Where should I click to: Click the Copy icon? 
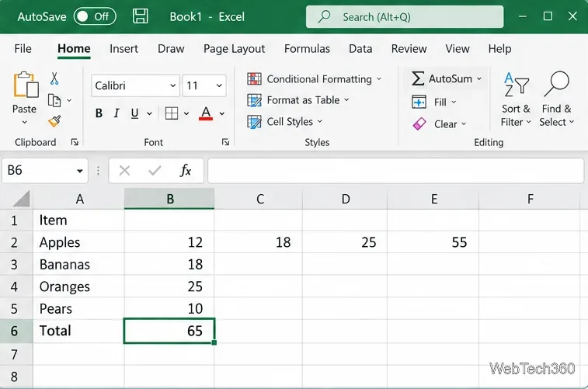(54, 100)
